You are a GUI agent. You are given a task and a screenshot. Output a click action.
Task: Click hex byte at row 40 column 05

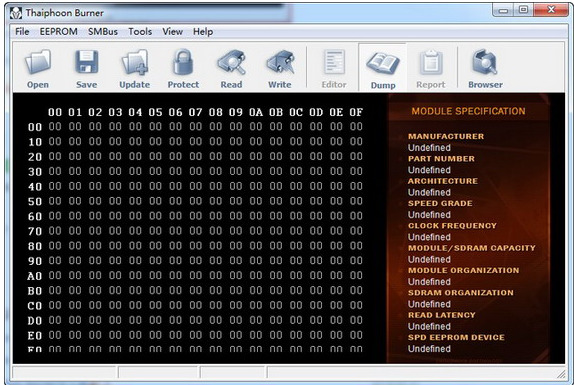click(x=155, y=186)
